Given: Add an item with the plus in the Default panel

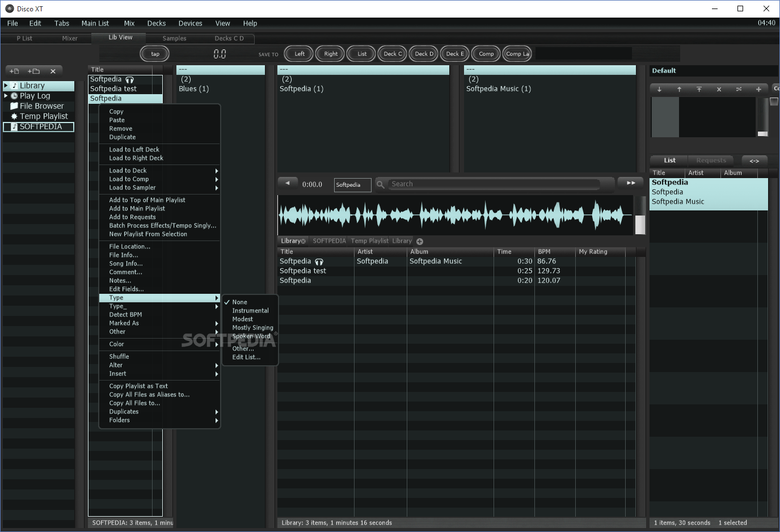Looking at the screenshot, I should [758, 89].
